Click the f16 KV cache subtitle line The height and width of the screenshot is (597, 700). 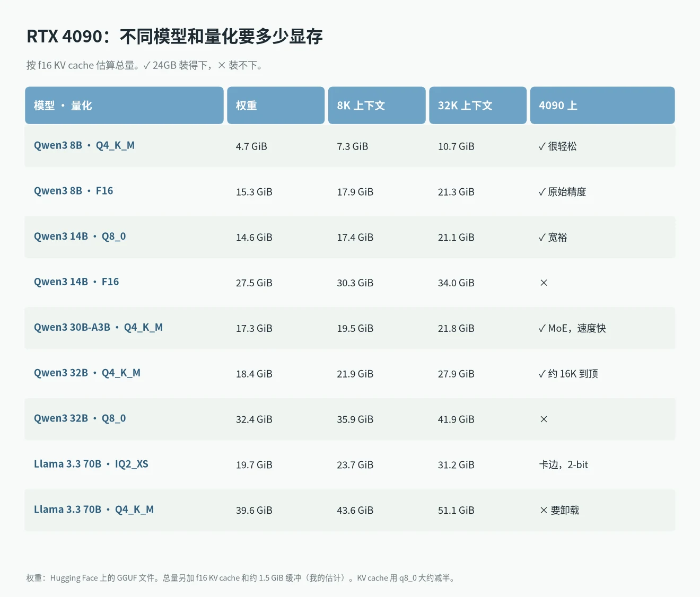point(144,66)
